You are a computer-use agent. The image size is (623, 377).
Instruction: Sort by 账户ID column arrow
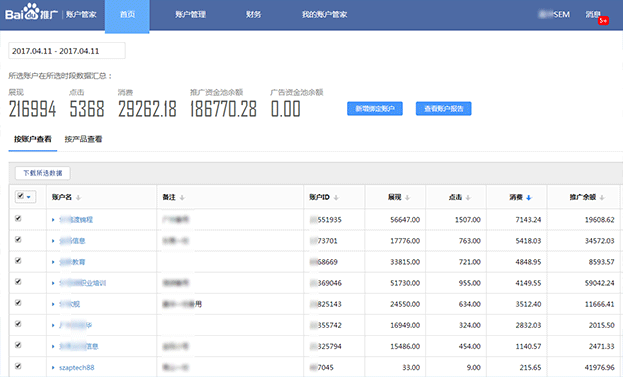pos(336,197)
